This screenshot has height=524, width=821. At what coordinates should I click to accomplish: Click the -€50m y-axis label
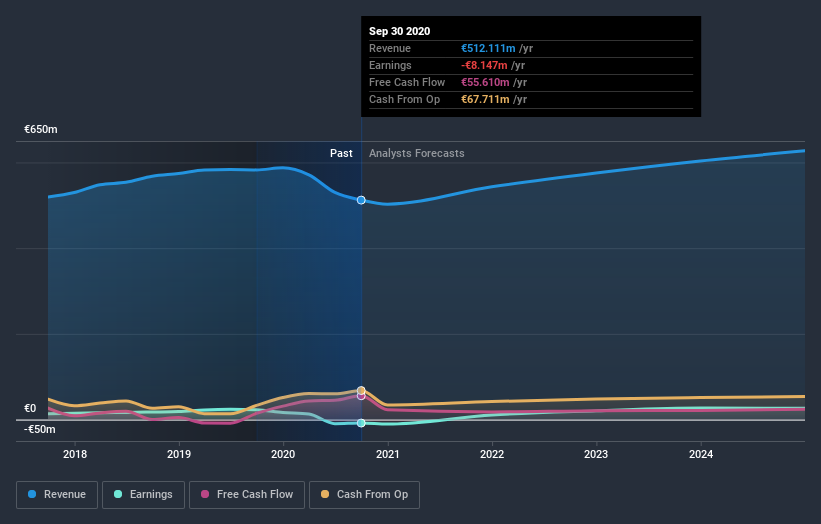40,429
